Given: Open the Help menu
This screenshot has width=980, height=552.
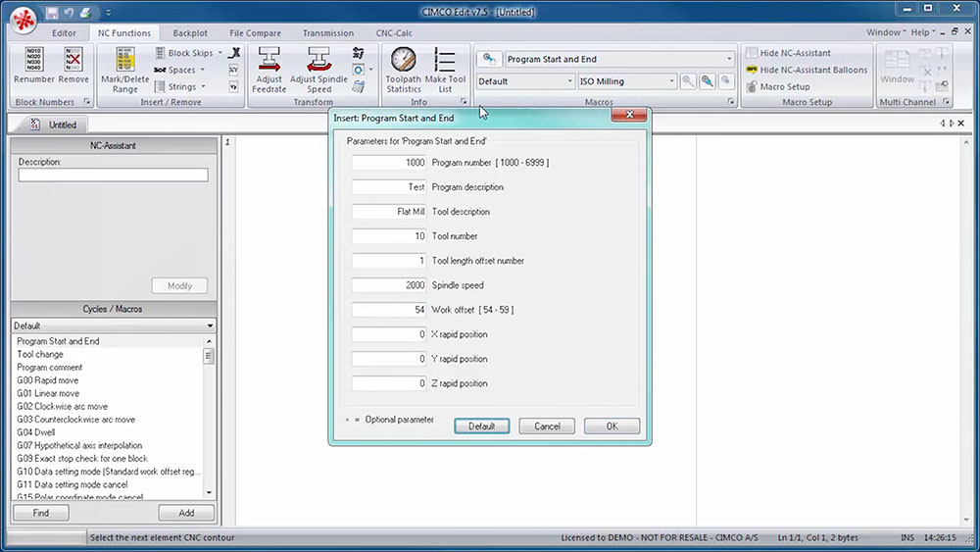Looking at the screenshot, I should coord(923,32).
